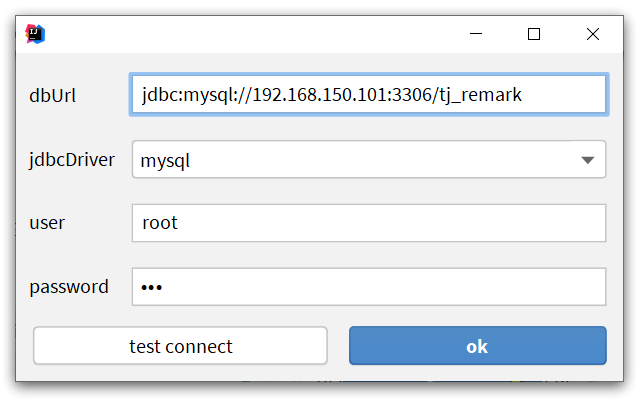
Task: Click the dbUrl label
Action: 53,96
